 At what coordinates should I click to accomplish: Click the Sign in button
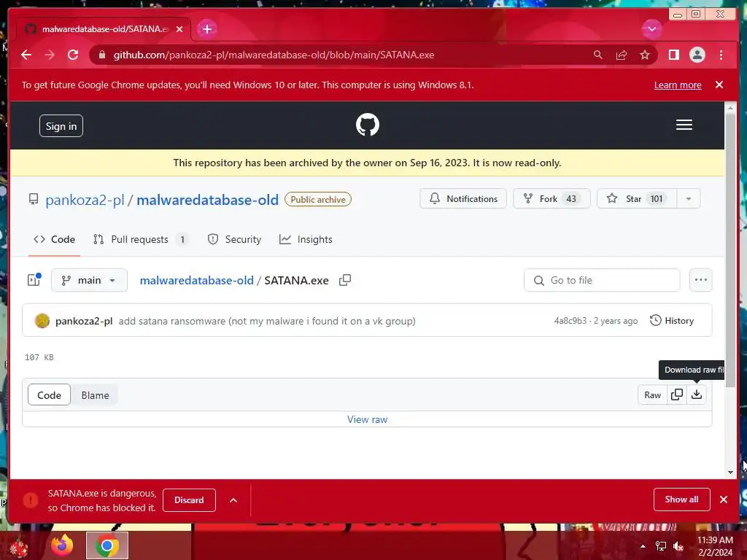[61, 126]
